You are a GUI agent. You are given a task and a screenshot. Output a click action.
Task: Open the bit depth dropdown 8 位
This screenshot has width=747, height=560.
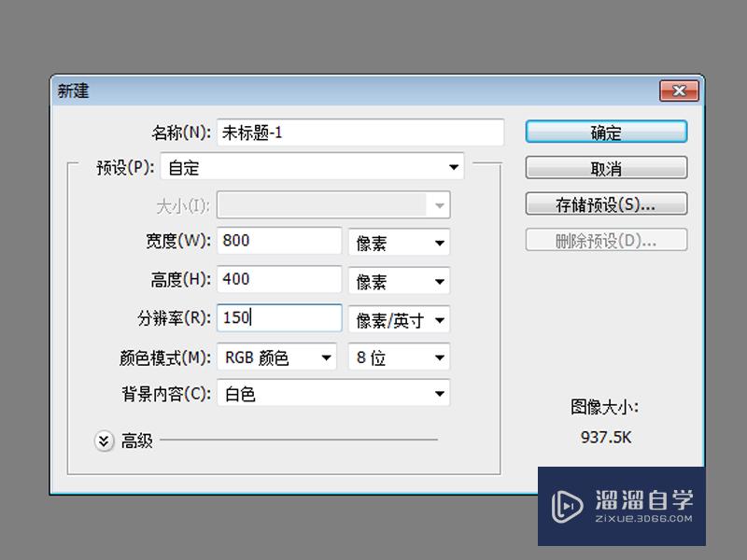400,357
